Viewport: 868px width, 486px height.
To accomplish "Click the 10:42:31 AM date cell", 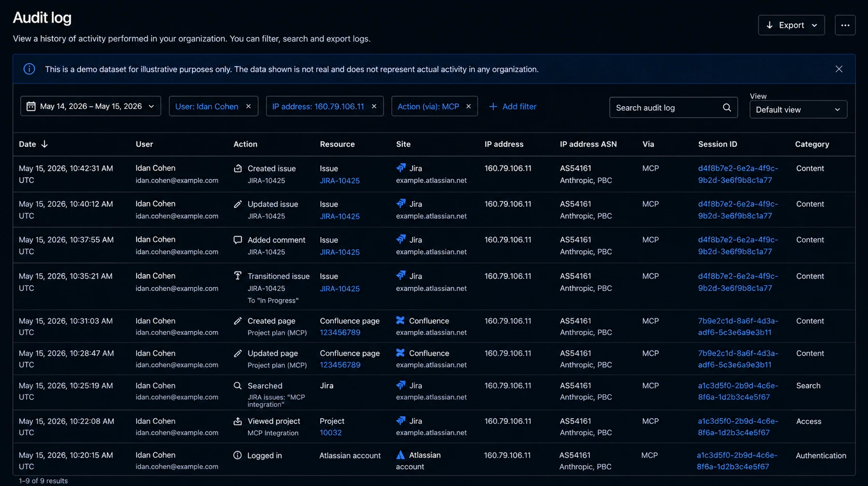I will [x=66, y=174].
